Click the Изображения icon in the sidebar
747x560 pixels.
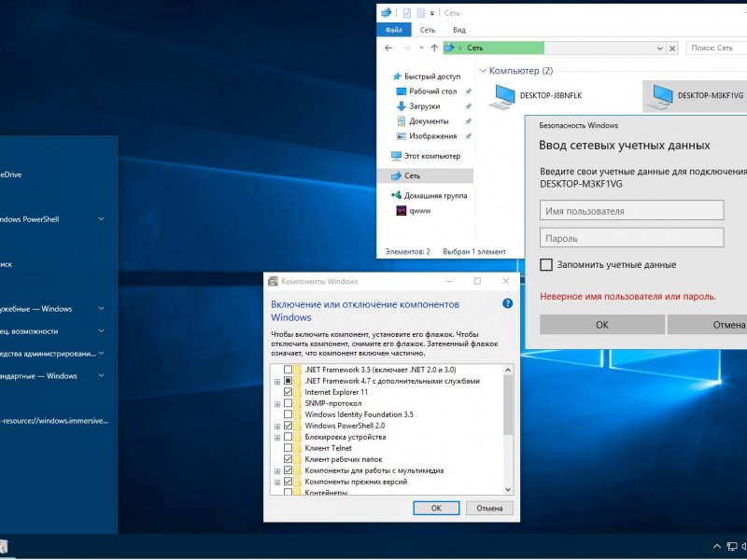pos(402,136)
